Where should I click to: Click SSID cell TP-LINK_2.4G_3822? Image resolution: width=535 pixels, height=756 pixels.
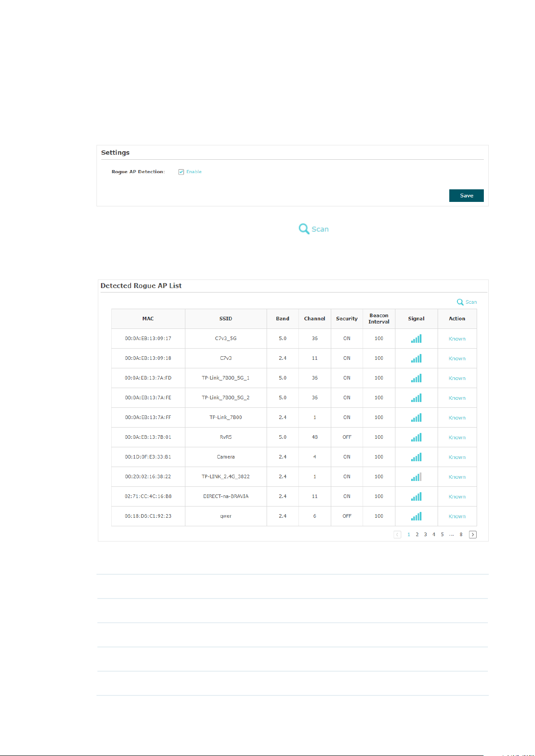click(226, 476)
